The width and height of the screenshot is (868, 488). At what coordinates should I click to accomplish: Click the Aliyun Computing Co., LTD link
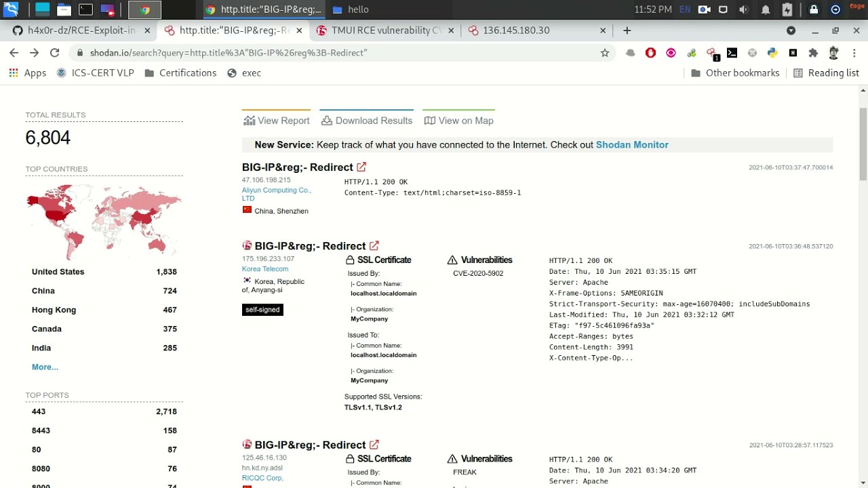(276, 195)
